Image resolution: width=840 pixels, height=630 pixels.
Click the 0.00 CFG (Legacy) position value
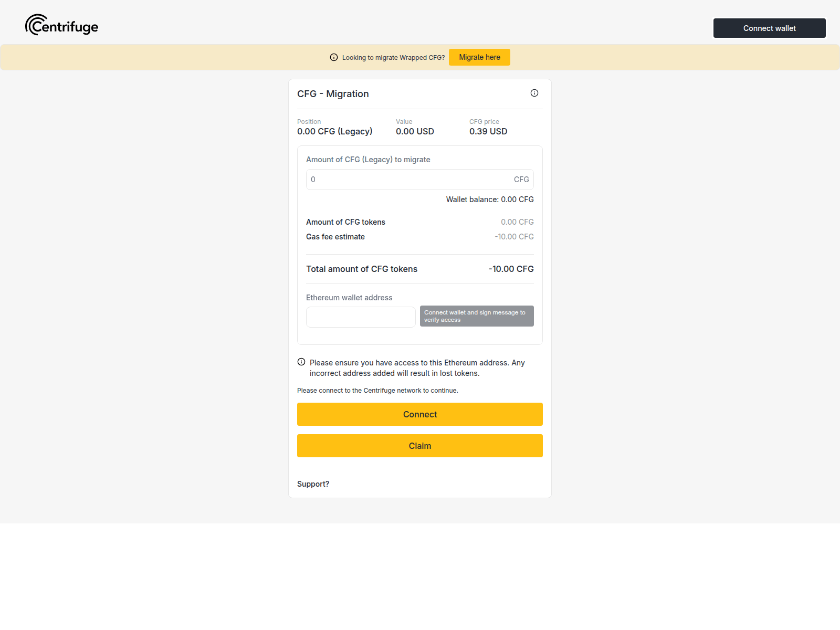click(x=335, y=131)
